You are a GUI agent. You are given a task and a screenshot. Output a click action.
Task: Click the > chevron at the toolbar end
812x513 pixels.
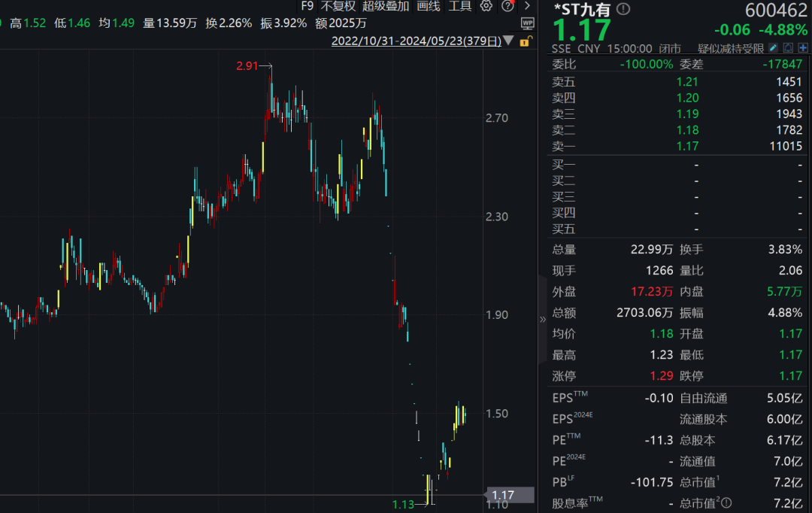coord(526,6)
